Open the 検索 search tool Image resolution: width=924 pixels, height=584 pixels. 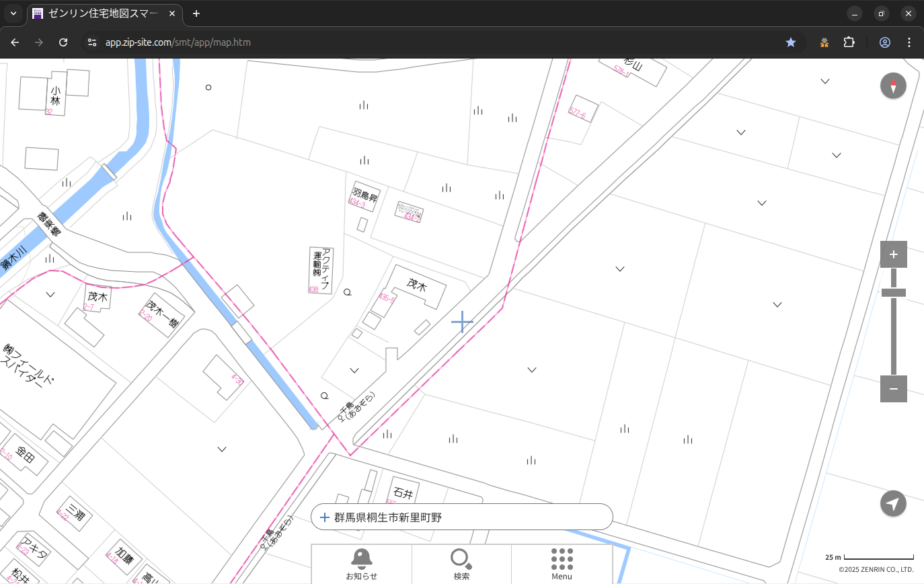pos(461,564)
